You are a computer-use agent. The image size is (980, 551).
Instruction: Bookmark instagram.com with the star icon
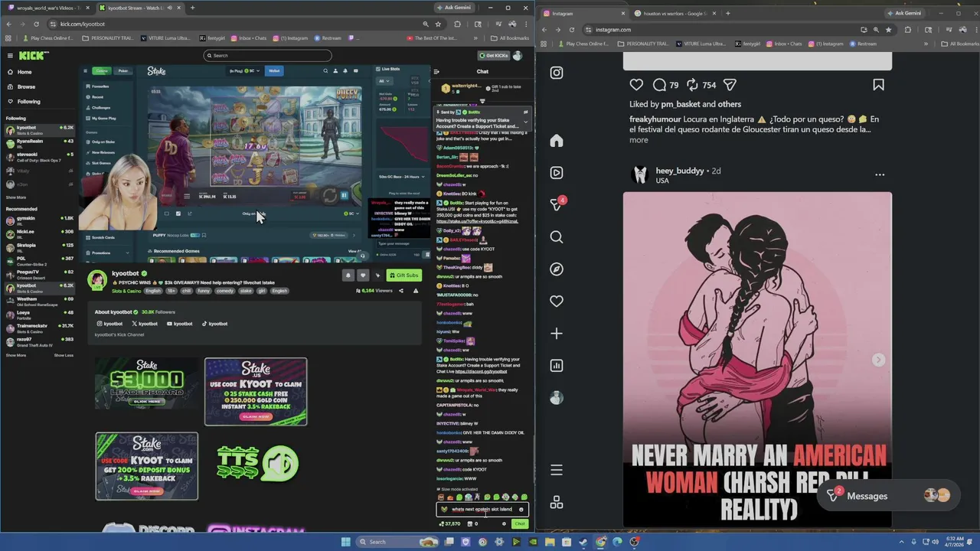[x=888, y=30]
